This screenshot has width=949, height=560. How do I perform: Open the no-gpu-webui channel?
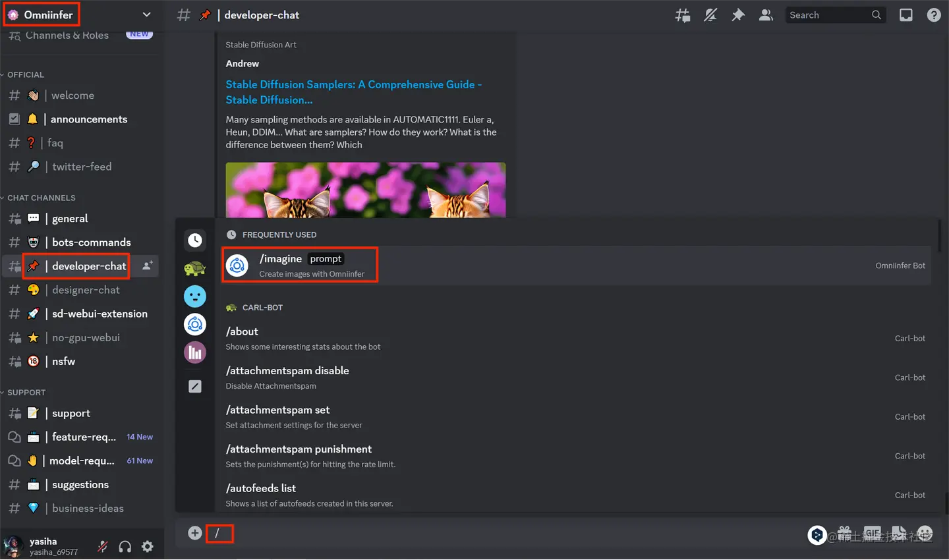80,337
